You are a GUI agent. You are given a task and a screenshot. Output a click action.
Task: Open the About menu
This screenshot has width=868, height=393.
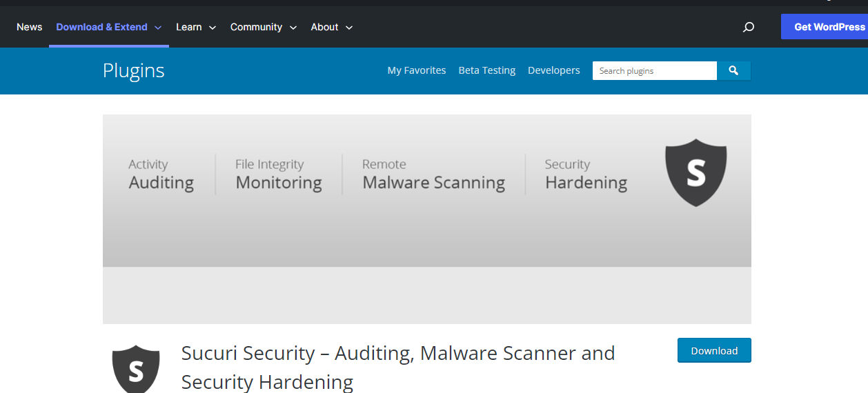[x=324, y=27]
